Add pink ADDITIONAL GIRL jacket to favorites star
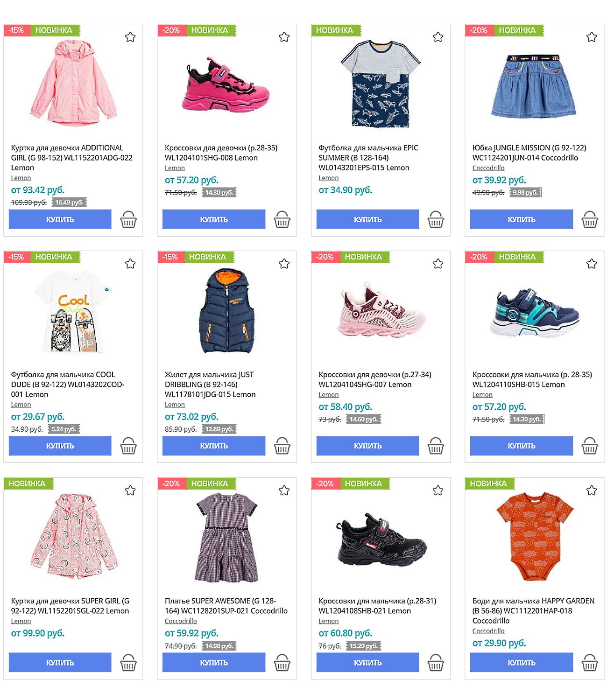 (130, 37)
